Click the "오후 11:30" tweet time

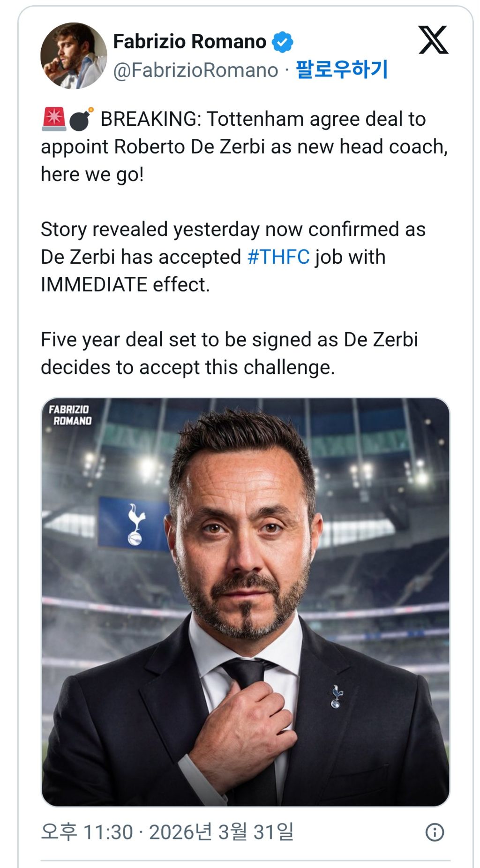pos(87,832)
